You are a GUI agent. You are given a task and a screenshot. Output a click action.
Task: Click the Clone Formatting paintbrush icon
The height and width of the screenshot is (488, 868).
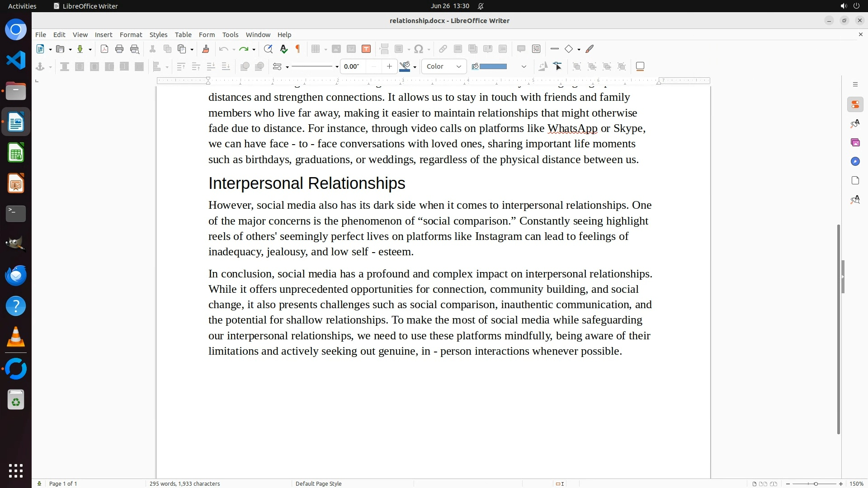(x=206, y=49)
